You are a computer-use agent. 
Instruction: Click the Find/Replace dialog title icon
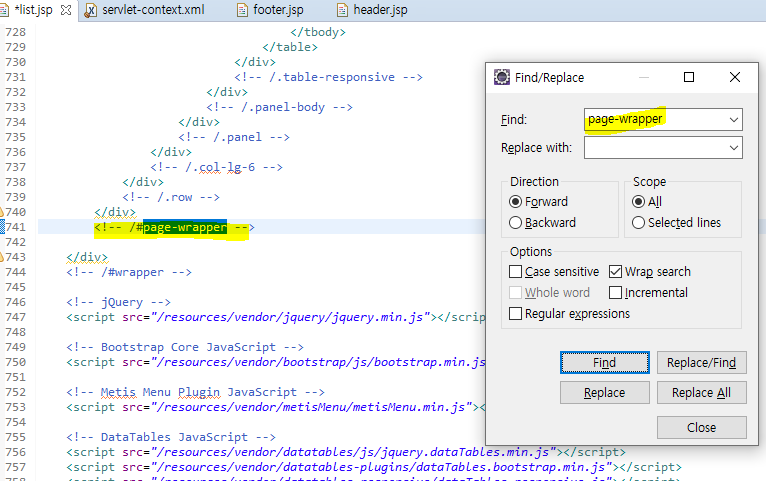(x=501, y=77)
